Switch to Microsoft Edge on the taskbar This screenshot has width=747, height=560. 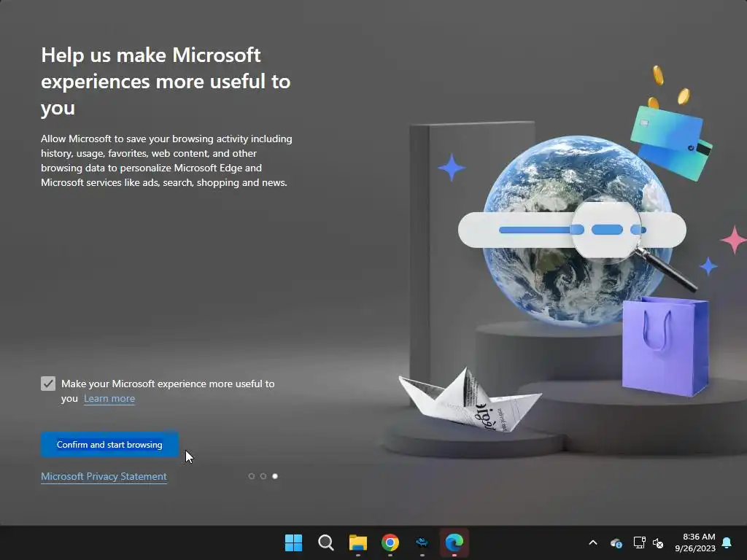(x=454, y=542)
